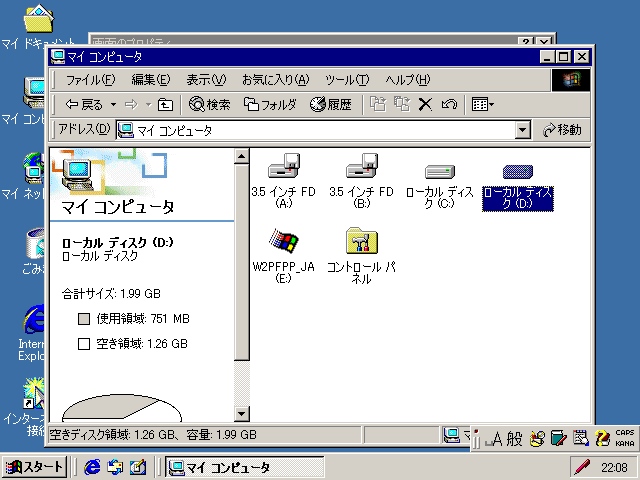Click the 画面のプロパティ window title bar

302,40
